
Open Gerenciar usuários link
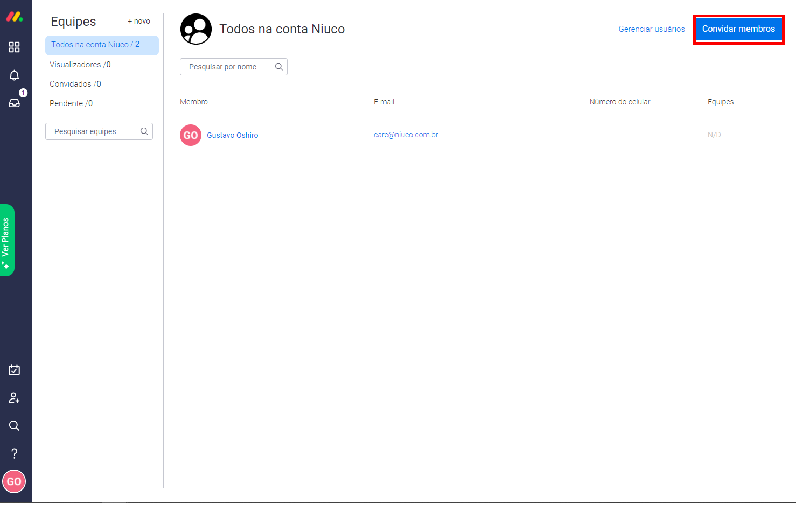point(652,29)
